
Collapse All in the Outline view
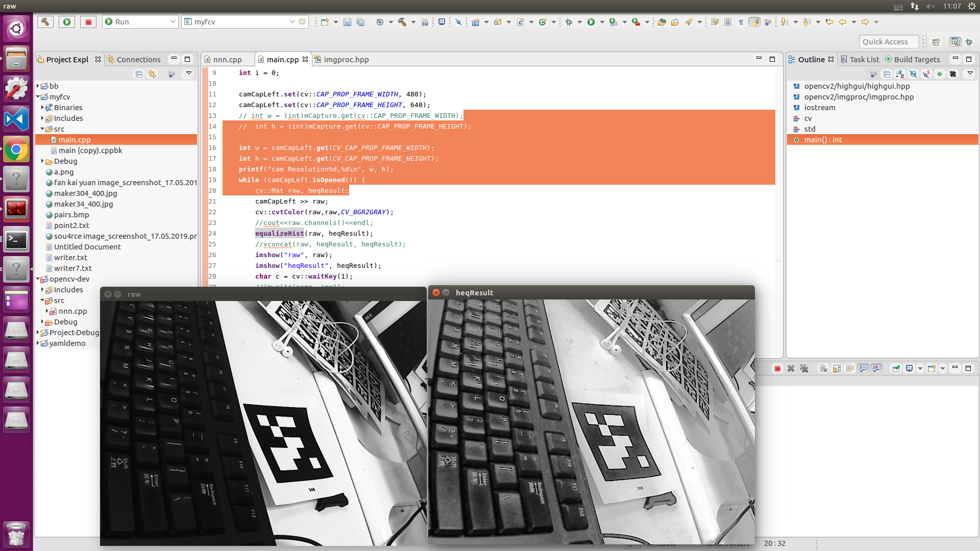(x=887, y=74)
